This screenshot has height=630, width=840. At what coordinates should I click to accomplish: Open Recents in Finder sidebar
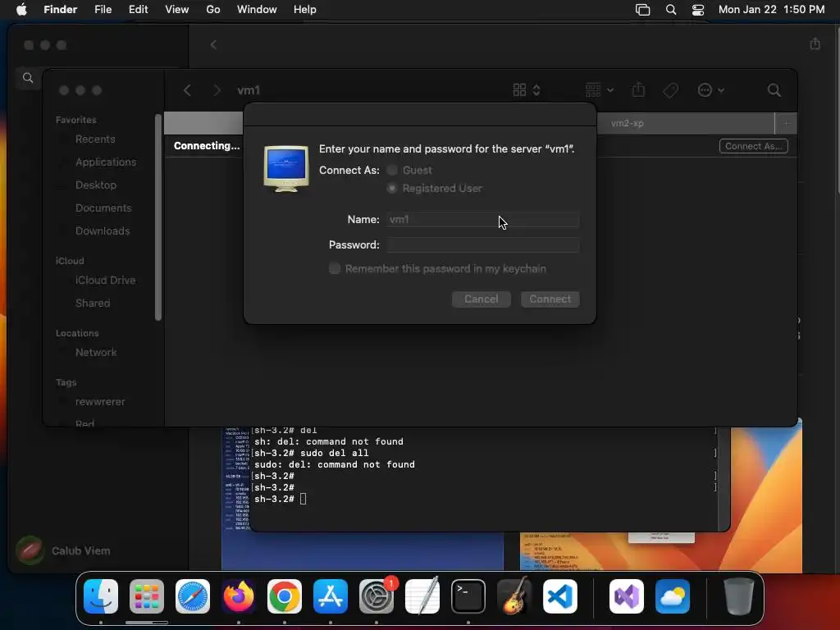[x=95, y=139]
